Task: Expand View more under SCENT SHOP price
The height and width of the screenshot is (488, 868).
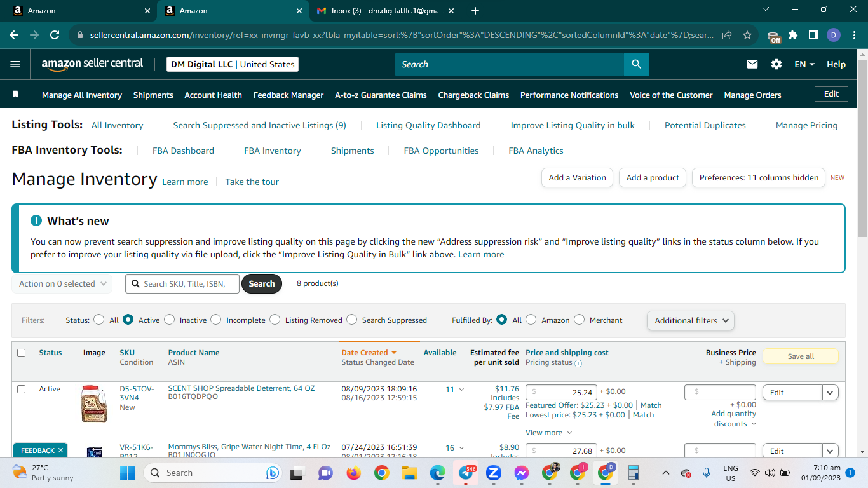Action: [548, 433]
